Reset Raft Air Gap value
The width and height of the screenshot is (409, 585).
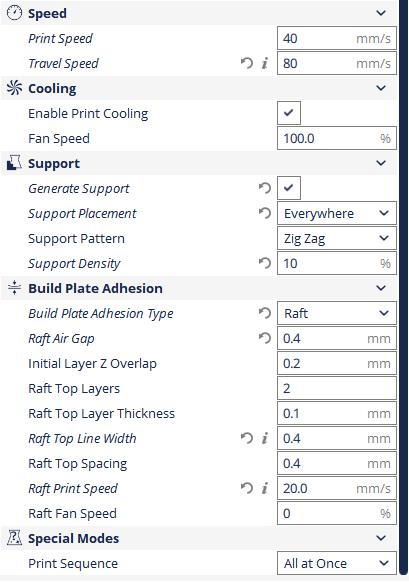click(265, 338)
